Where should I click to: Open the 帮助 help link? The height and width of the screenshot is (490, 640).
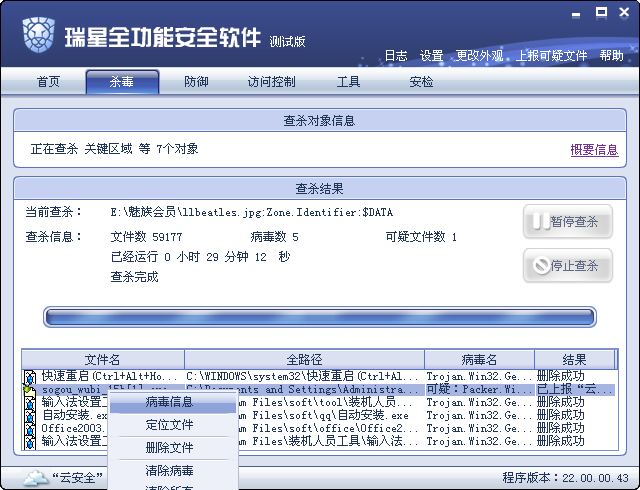(x=611, y=56)
